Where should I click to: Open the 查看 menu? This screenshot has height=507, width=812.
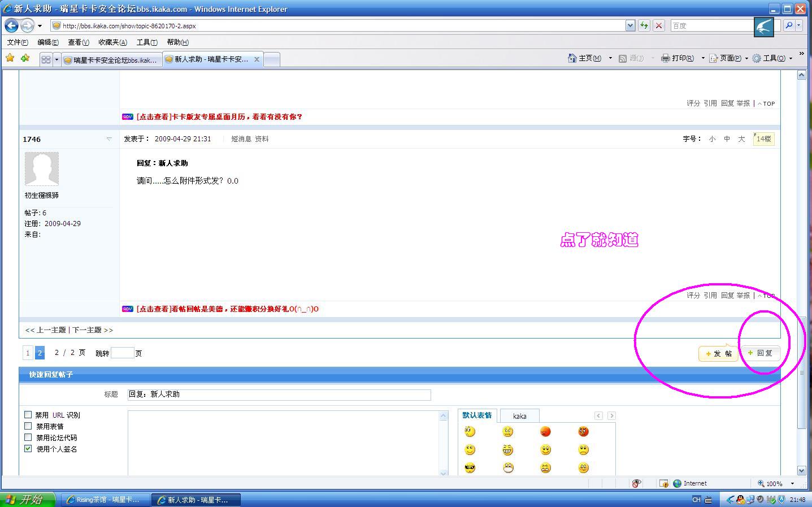(79, 42)
